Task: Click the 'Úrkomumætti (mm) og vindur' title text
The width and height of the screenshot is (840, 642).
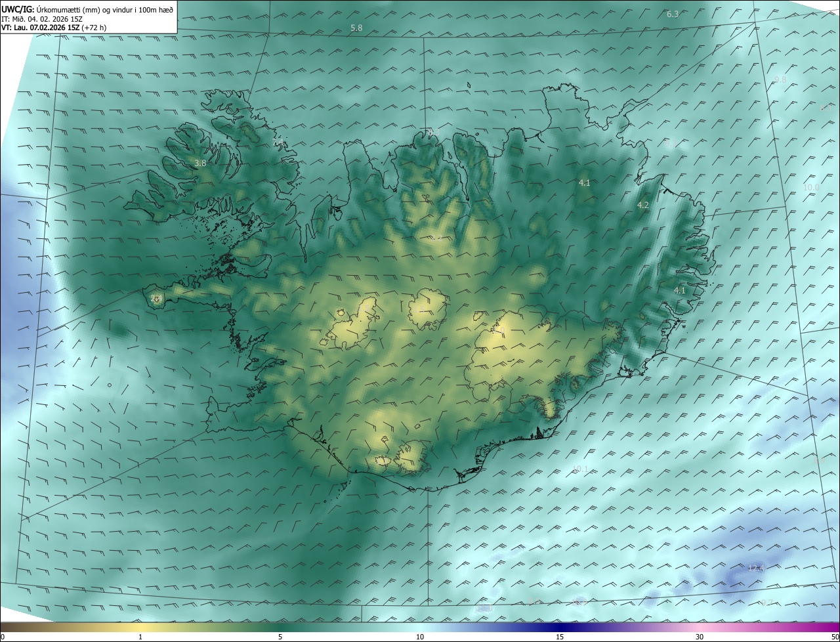Action: (105, 9)
